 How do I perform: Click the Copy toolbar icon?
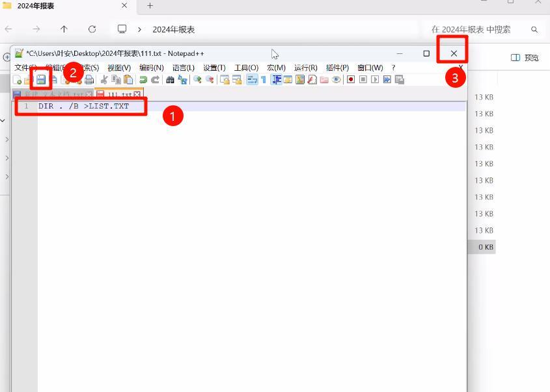(x=116, y=80)
